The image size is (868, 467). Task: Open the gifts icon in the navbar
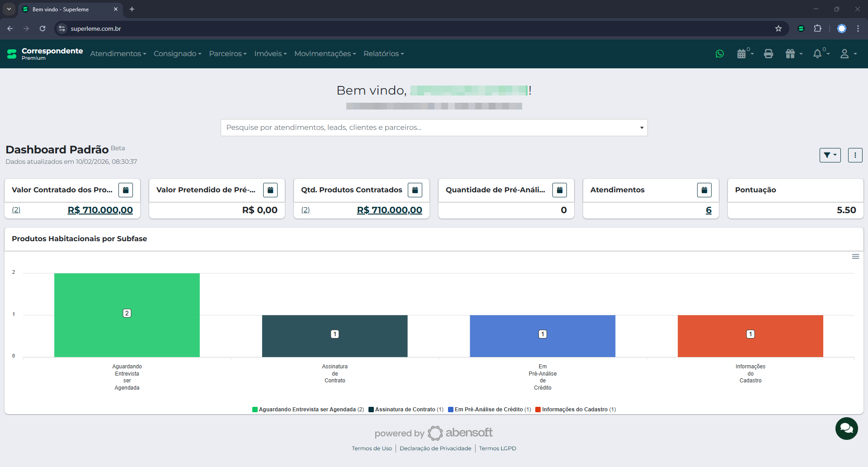[791, 53]
